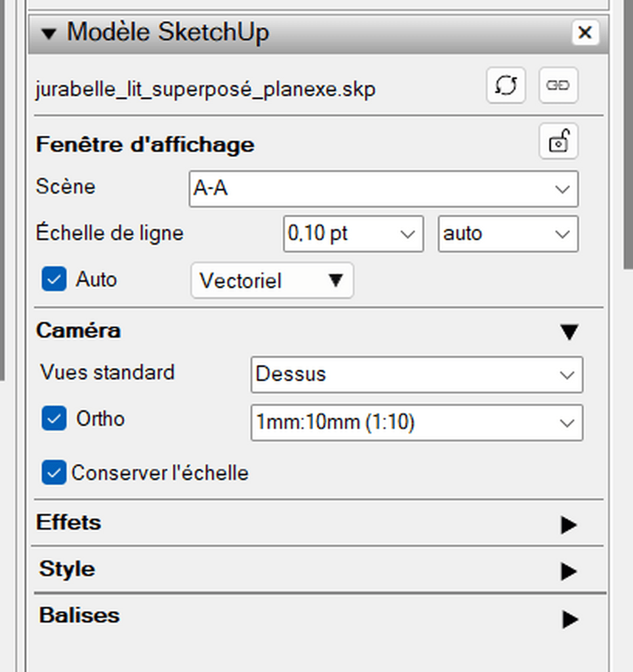
Task: Expand the Balises section
Action: click(x=569, y=619)
